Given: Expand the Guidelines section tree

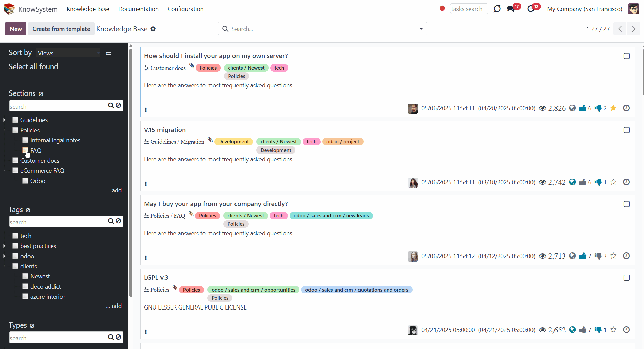Looking at the screenshot, I should tap(4, 120).
